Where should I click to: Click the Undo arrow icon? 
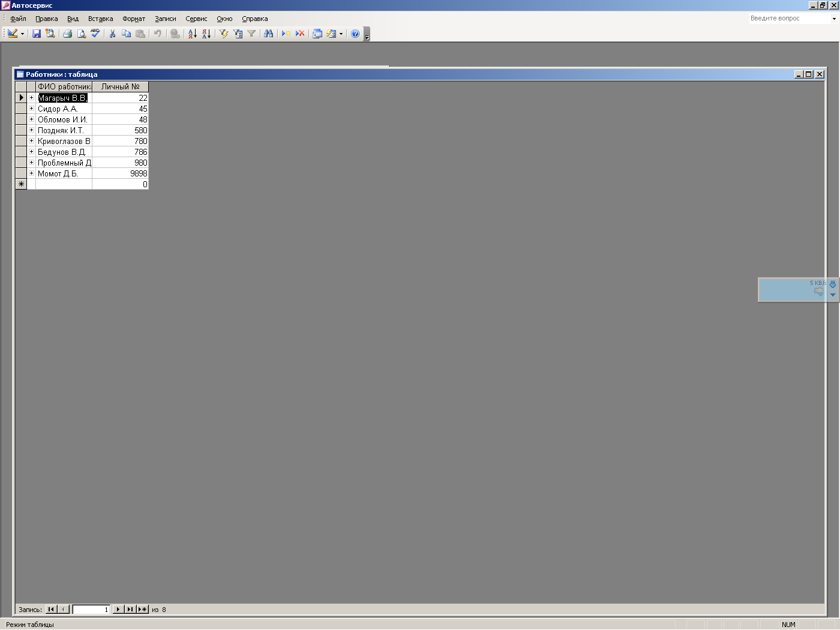pos(158,34)
